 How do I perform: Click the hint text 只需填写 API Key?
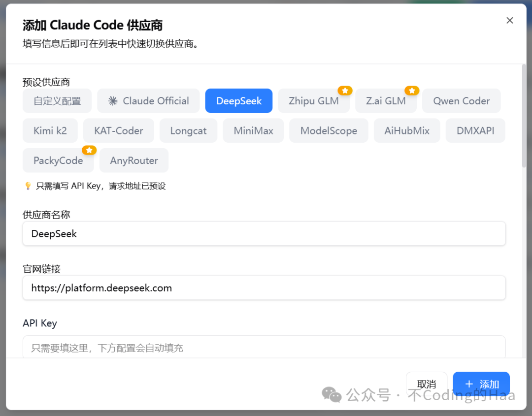pos(101,186)
